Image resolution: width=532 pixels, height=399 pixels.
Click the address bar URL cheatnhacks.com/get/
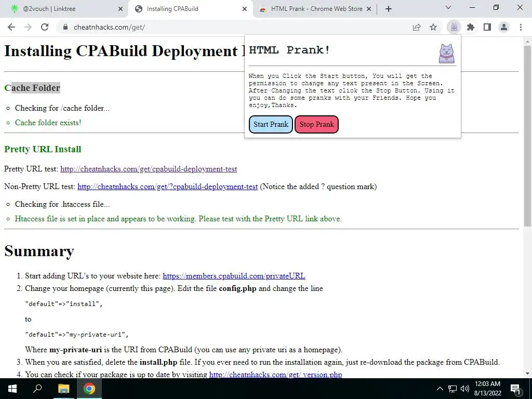[109, 27]
